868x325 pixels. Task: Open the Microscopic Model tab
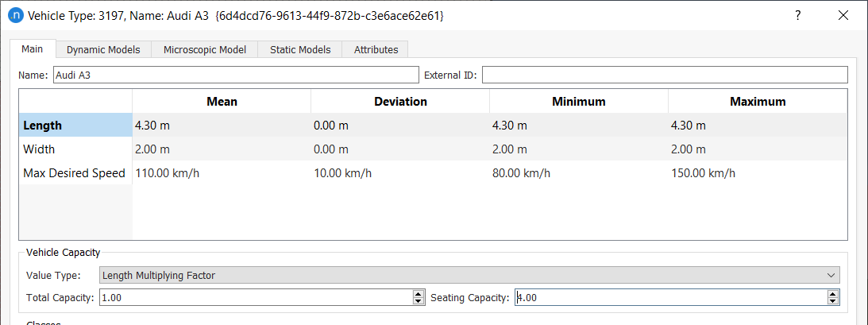coord(205,49)
